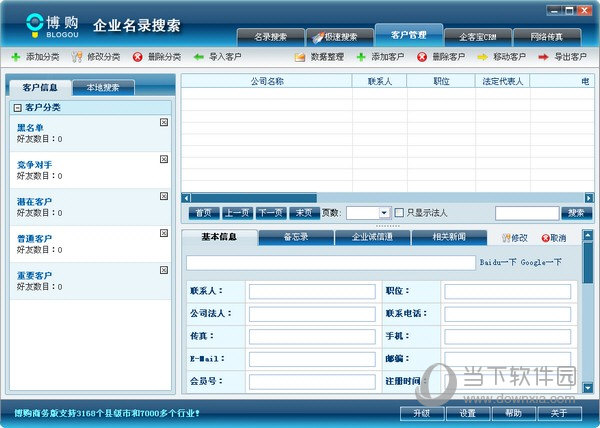The height and width of the screenshot is (428, 600).
Task: Sort by the 公司名称 column header
Action: click(267, 81)
